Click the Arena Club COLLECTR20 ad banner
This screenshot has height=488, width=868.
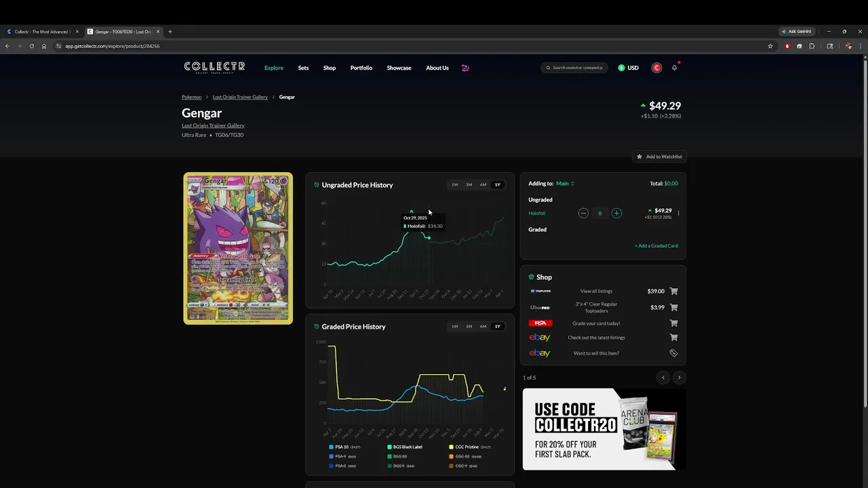tap(604, 430)
